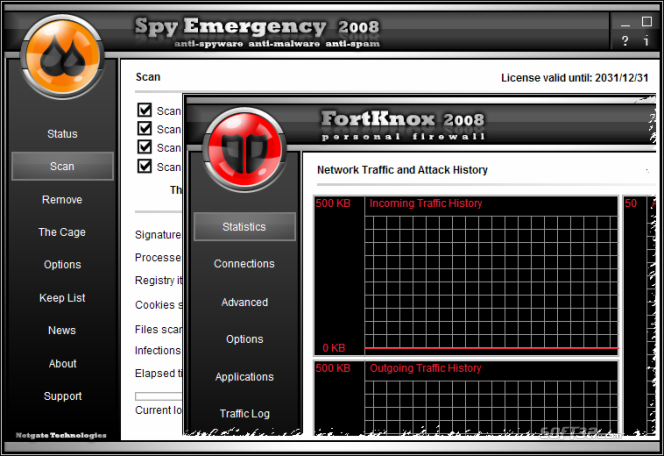Maximize the Spy Emergency window
The width and height of the screenshot is (664, 456).
(x=647, y=22)
